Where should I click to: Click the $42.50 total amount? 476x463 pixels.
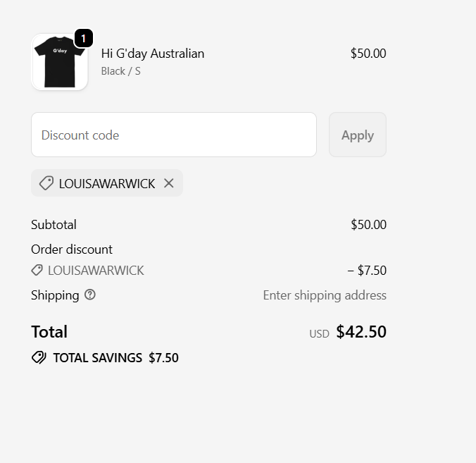(x=361, y=332)
